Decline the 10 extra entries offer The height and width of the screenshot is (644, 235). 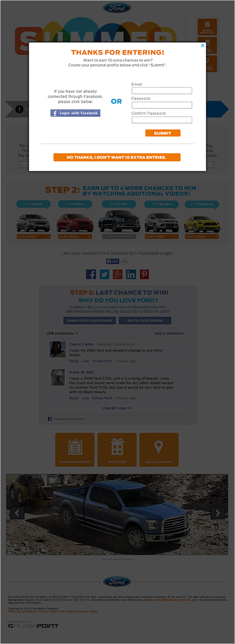pyautogui.click(x=117, y=157)
